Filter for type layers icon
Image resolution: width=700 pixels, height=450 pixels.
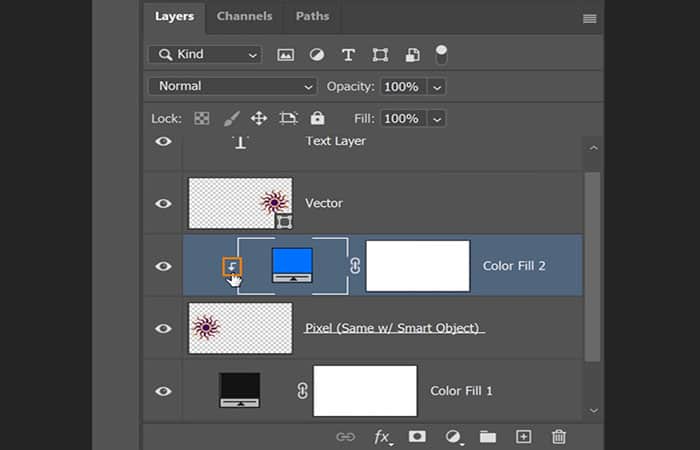tap(348, 55)
